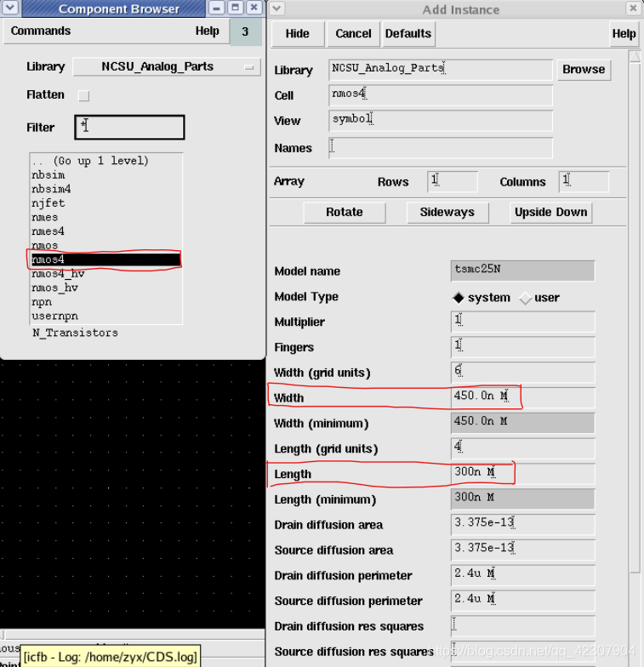Edit Drain diffusion area field

[522, 524]
